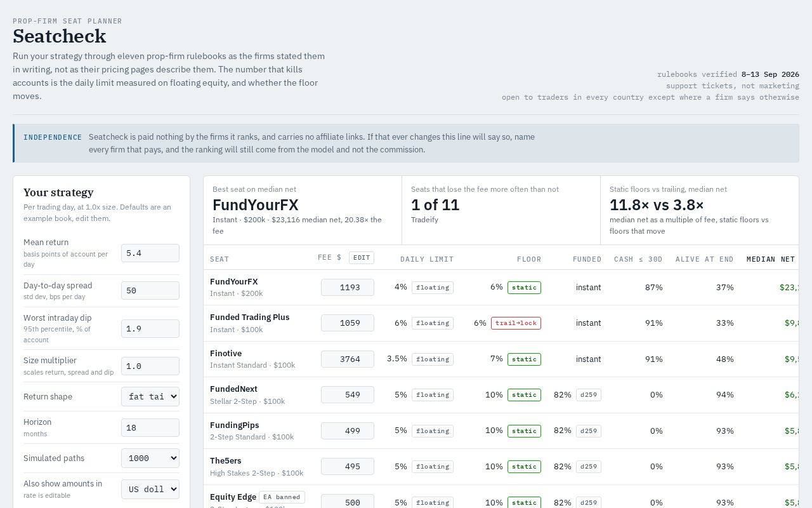Click the CASH ≤ 30D column header
This screenshot has height=508, width=812.
pos(638,259)
